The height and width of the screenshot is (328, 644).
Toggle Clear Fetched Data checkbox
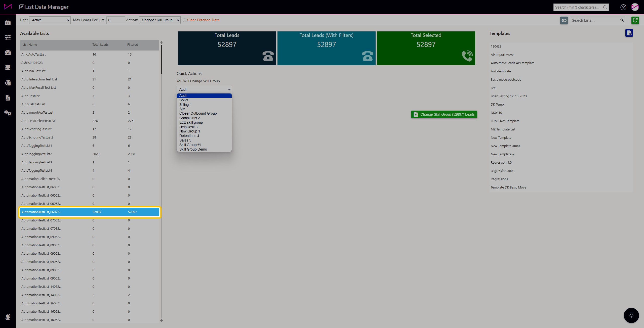click(184, 20)
